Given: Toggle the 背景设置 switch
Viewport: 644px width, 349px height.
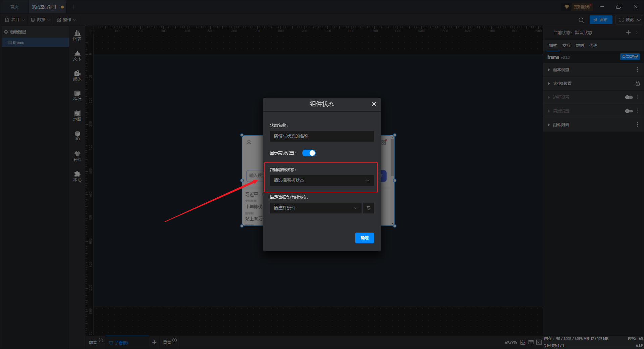Looking at the screenshot, I should [x=629, y=111].
